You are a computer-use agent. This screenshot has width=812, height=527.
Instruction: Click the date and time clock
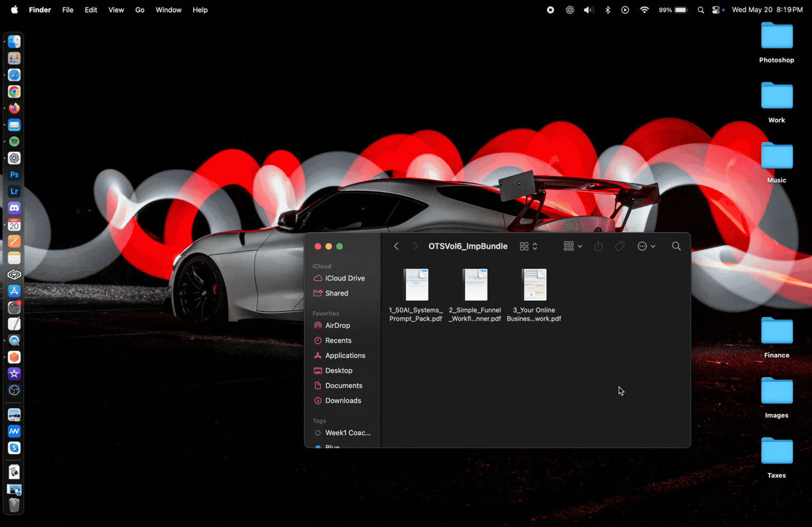767,10
